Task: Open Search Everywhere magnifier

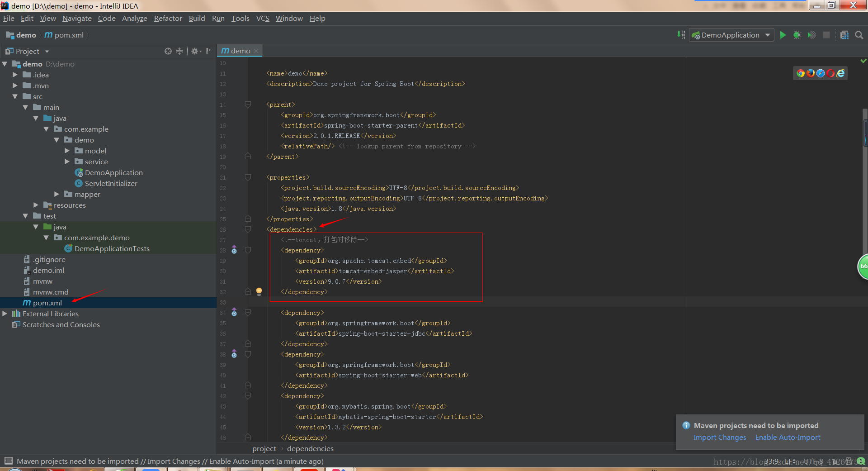Action: tap(859, 35)
